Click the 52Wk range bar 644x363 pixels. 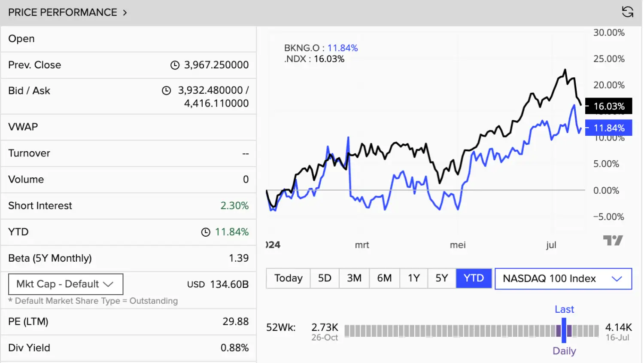471,331
